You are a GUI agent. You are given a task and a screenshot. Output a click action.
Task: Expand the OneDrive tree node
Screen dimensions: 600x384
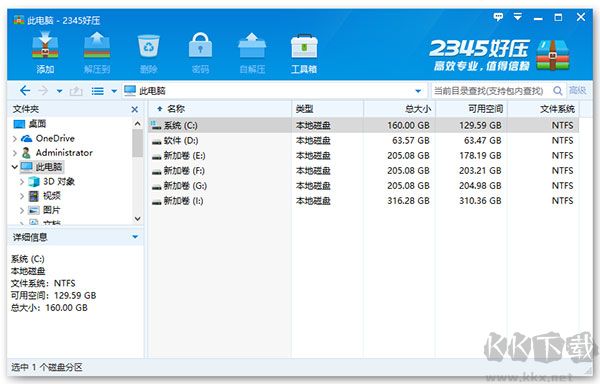click(x=15, y=138)
